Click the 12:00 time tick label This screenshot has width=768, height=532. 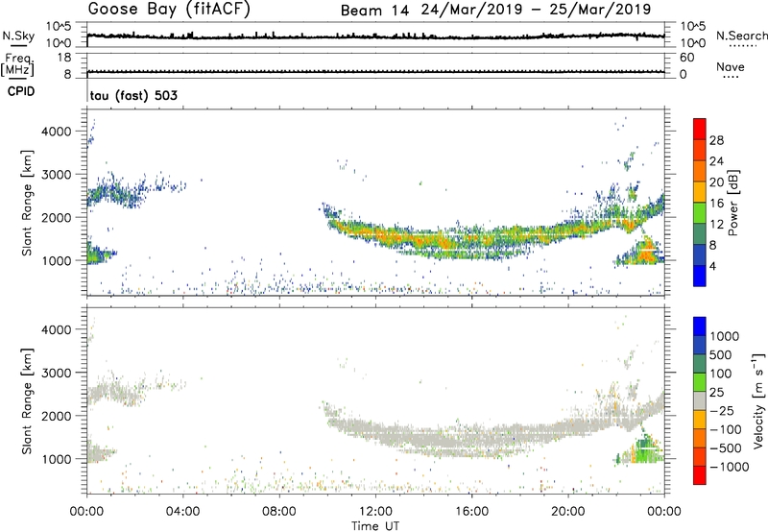[375, 512]
